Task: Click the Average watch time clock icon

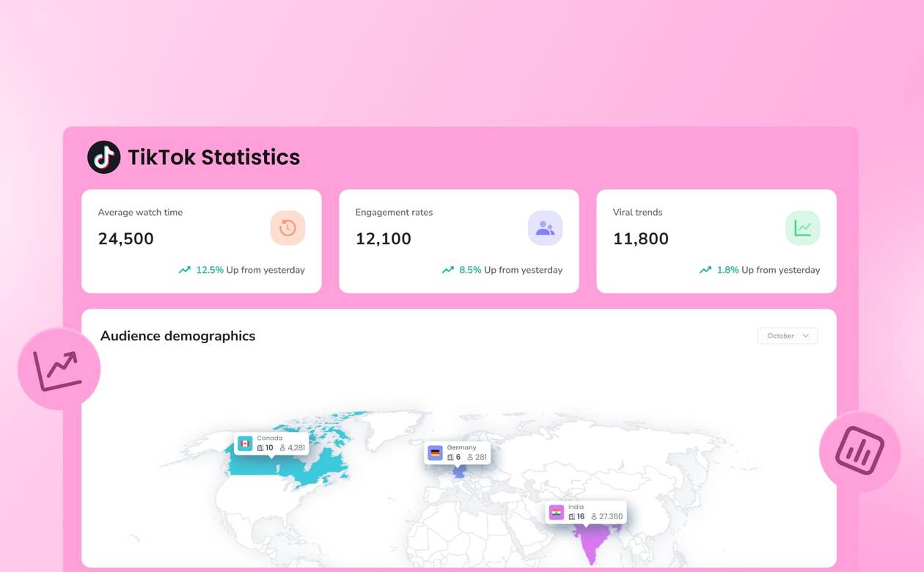Action: (287, 228)
